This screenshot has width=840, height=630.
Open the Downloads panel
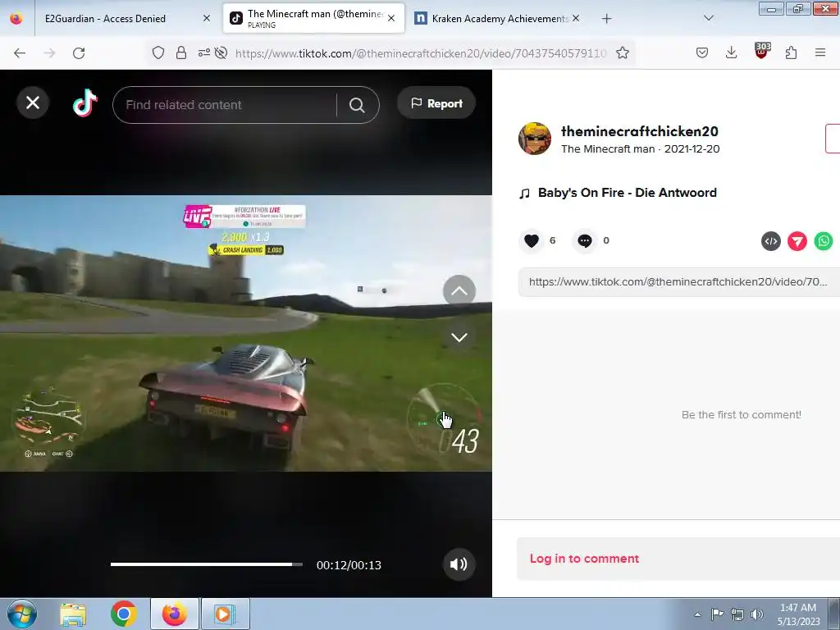[731, 52]
